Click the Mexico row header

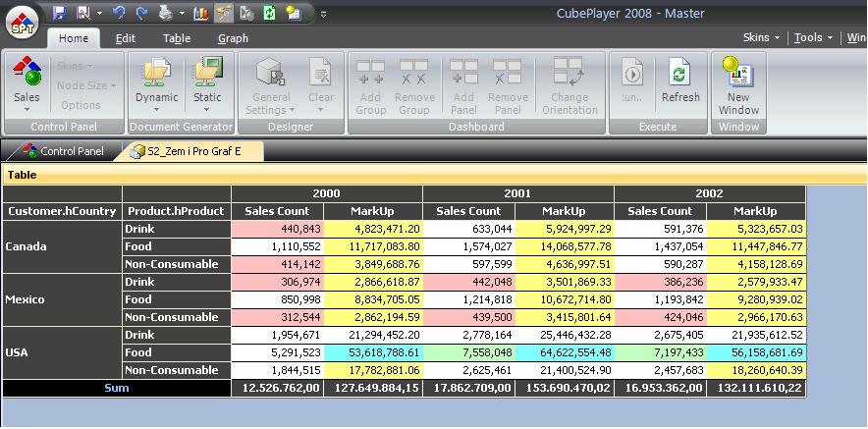click(x=62, y=299)
